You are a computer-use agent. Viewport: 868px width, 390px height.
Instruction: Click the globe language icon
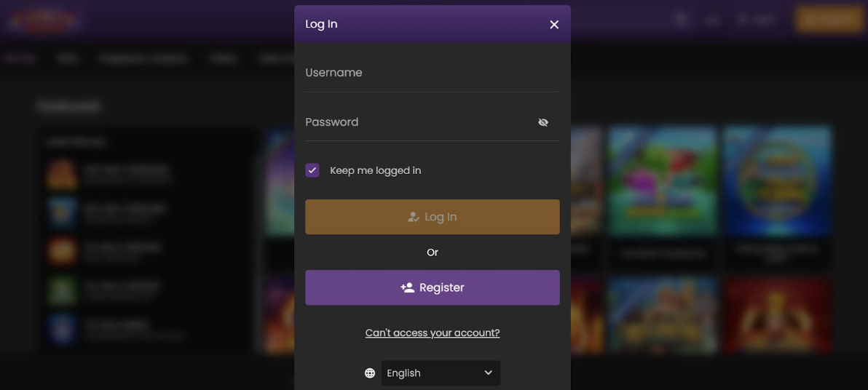pos(370,373)
